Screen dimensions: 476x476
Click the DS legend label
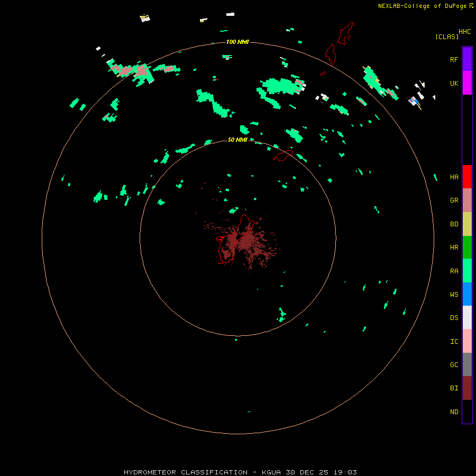point(454,318)
